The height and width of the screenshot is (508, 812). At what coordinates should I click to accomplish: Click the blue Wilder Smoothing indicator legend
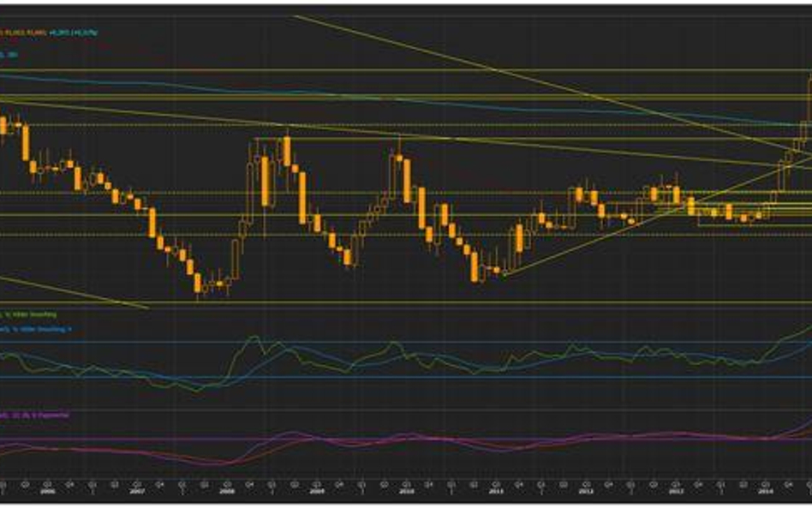(x=35, y=329)
